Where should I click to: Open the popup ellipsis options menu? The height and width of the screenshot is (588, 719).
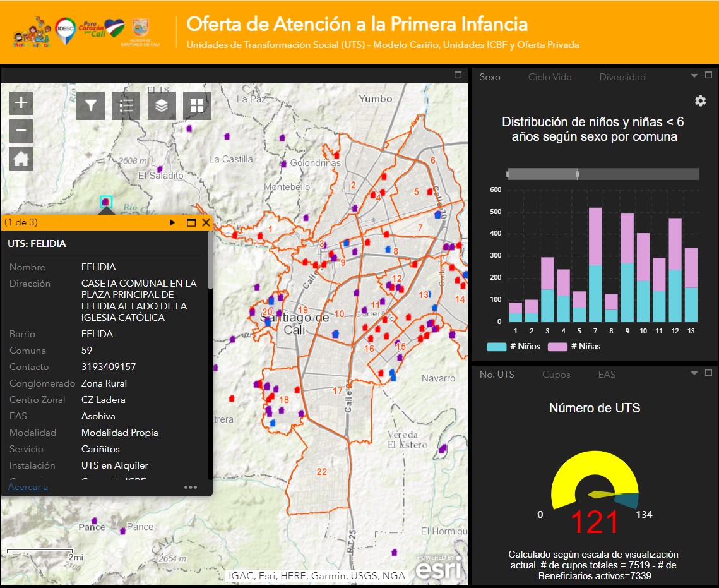[191, 488]
